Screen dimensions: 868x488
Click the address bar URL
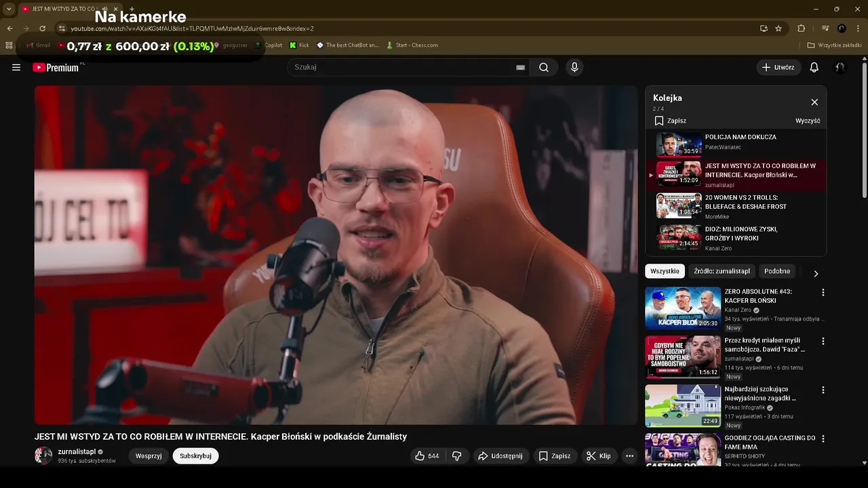tap(193, 28)
